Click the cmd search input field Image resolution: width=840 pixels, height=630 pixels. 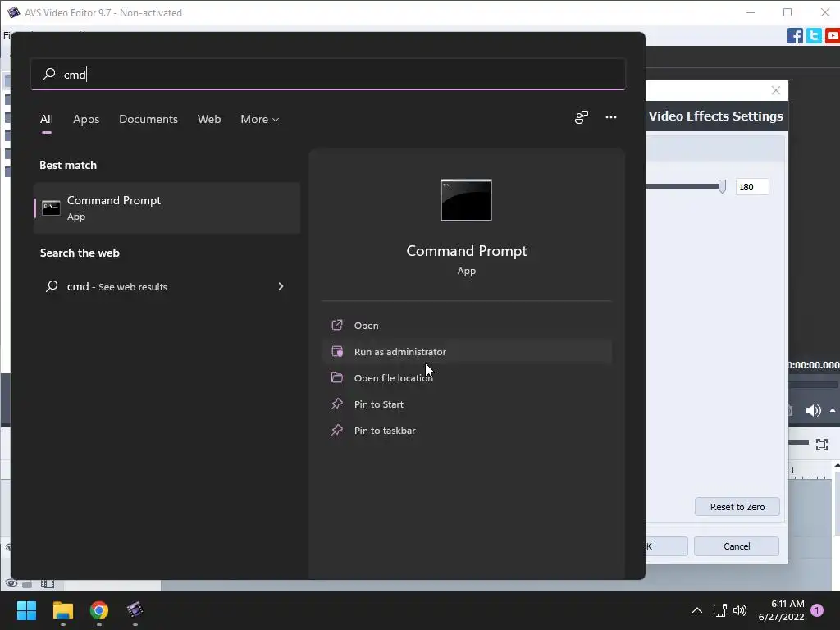(x=328, y=74)
